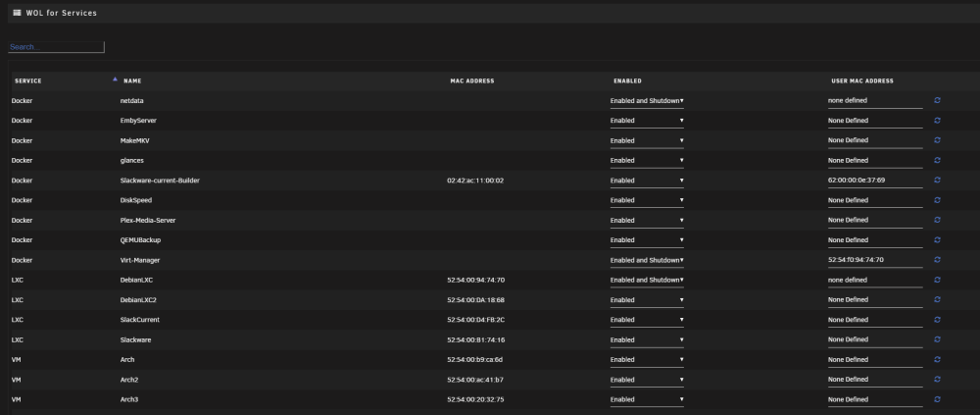Edit the user MAC address field for EmbyServer
Image resolution: width=980 pixels, height=415 pixels.
point(875,121)
